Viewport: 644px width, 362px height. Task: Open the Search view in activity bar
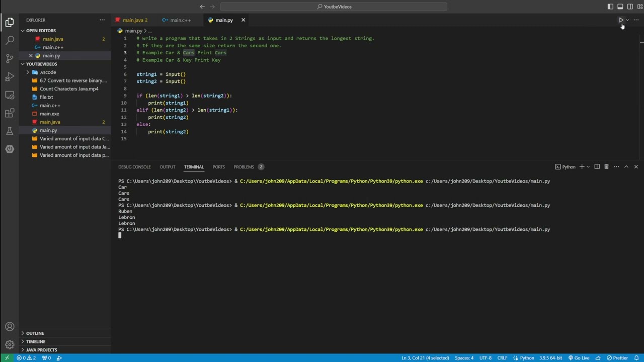pos(10,41)
